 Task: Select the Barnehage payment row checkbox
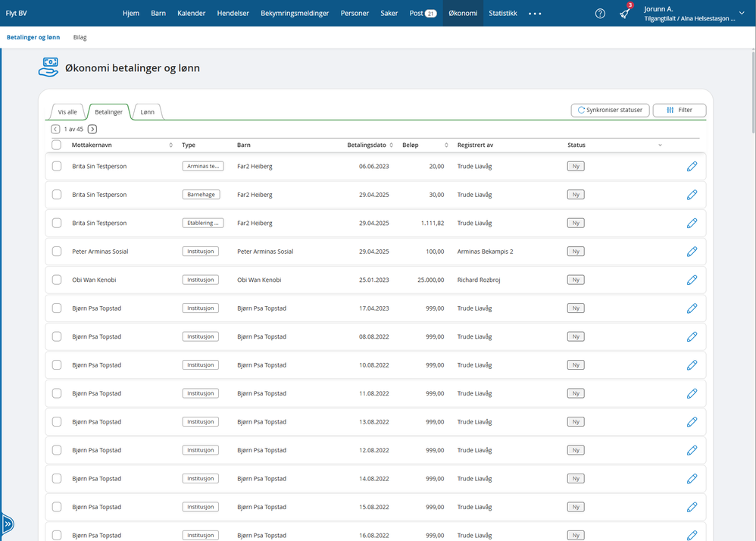[x=57, y=195]
